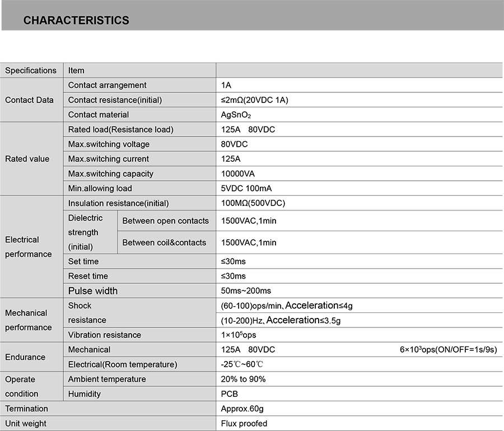Click the Between open contacts cell
This screenshot has width=504, height=431.
coord(166,221)
